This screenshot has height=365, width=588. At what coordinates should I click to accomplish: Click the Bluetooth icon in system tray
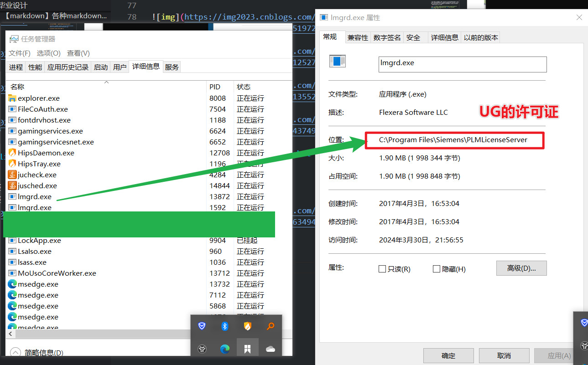pyautogui.click(x=224, y=326)
